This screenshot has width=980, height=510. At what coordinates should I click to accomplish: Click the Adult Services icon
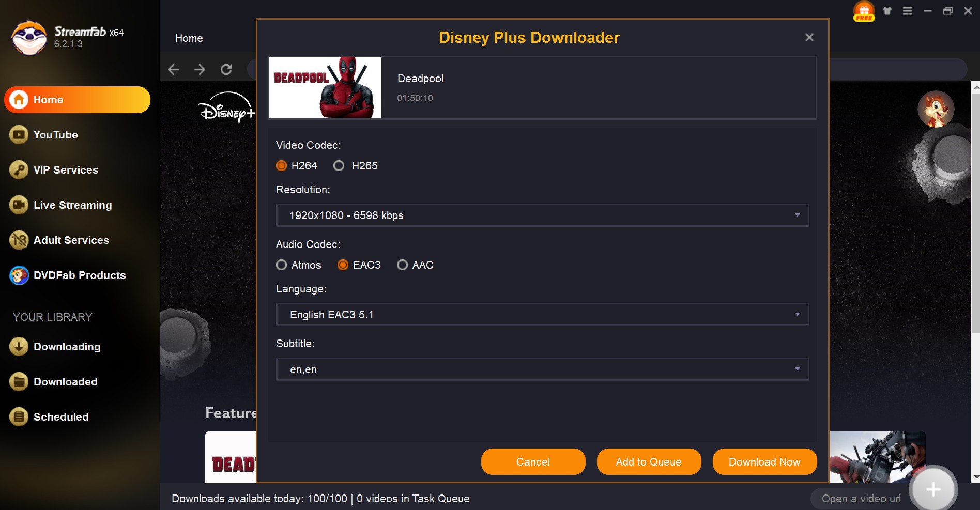(19, 240)
